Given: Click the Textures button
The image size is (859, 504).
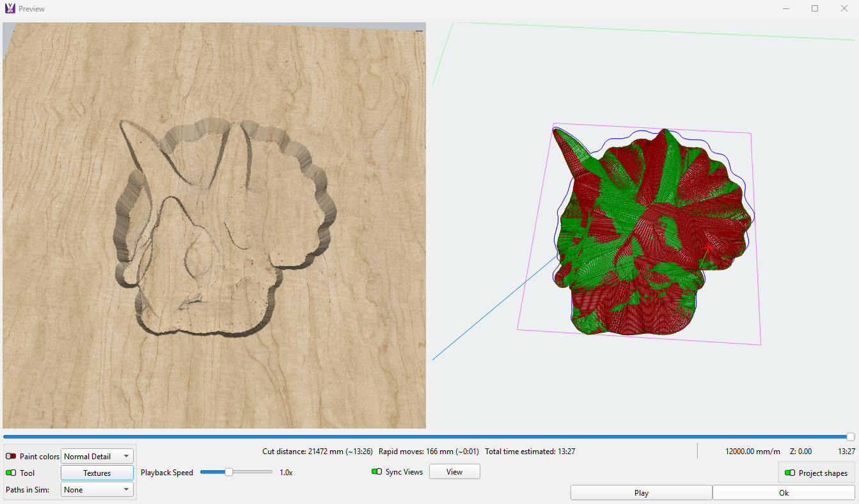Looking at the screenshot, I should pyautogui.click(x=97, y=473).
